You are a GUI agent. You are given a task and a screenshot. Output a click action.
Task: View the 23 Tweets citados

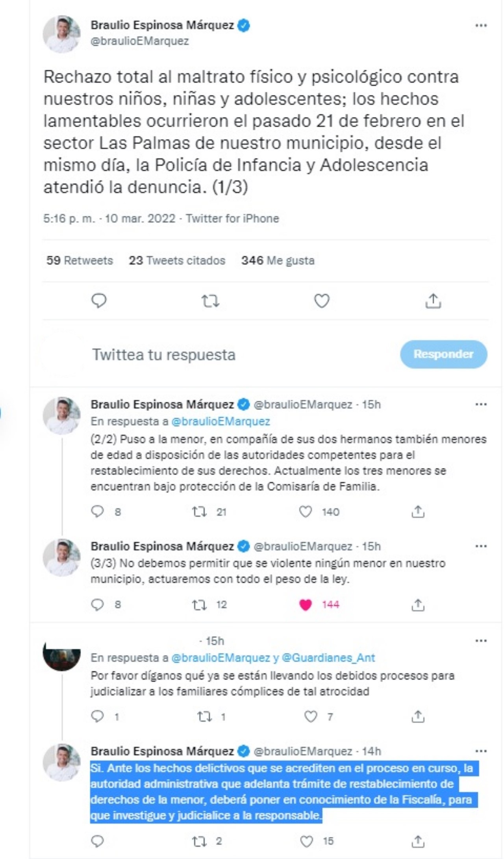click(177, 260)
